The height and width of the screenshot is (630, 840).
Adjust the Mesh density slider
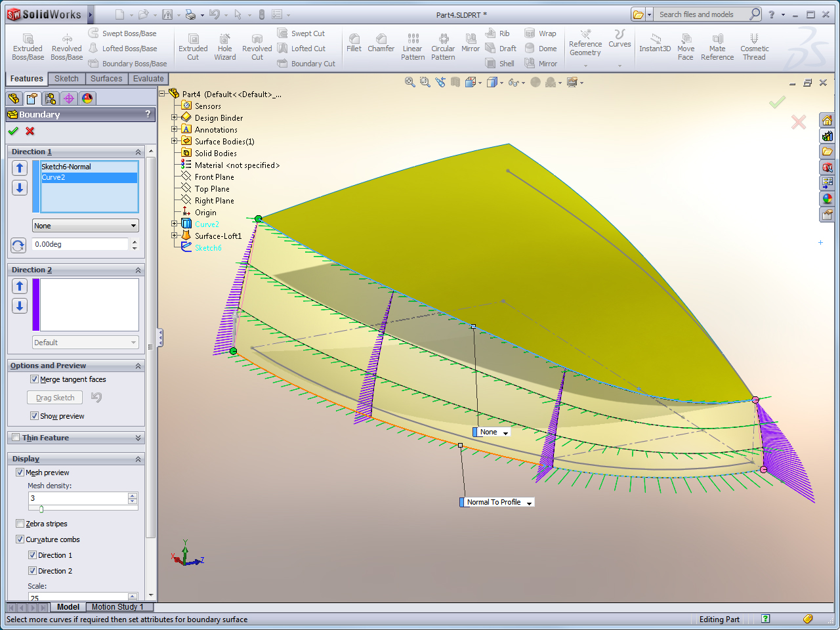tap(41, 509)
